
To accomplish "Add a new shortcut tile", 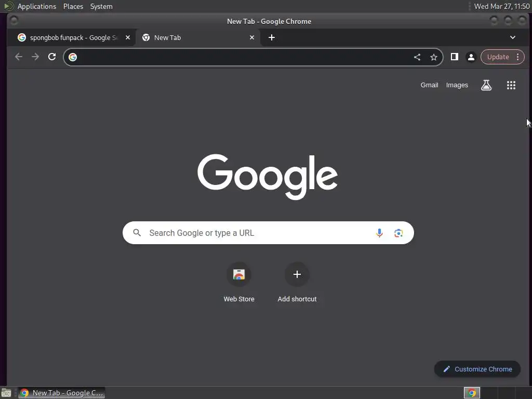I will click(x=297, y=282).
